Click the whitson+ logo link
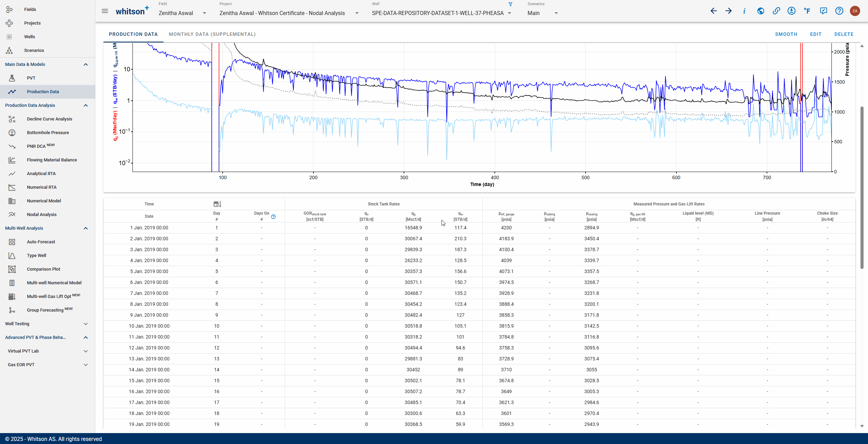Viewport: 868px width, 444px height. 132,11
